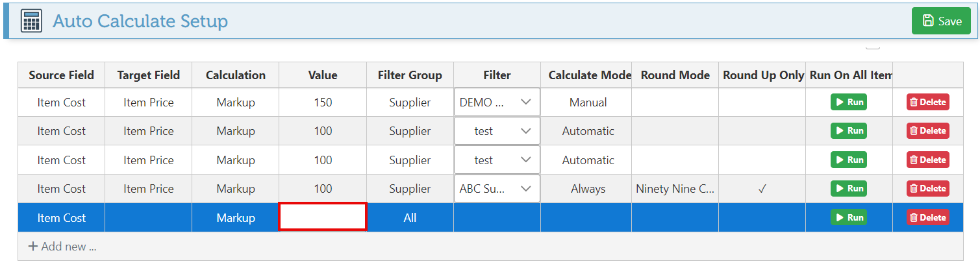Click the calculator icon beside the title

click(31, 21)
